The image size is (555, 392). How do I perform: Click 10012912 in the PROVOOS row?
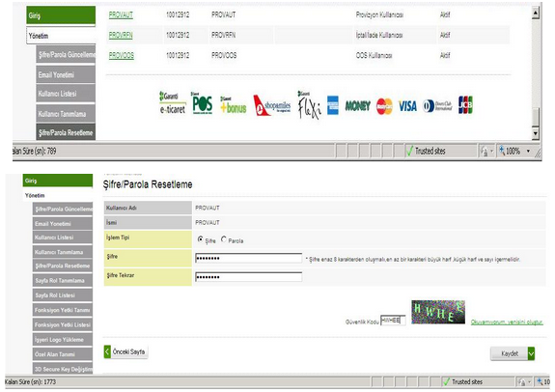coord(178,55)
